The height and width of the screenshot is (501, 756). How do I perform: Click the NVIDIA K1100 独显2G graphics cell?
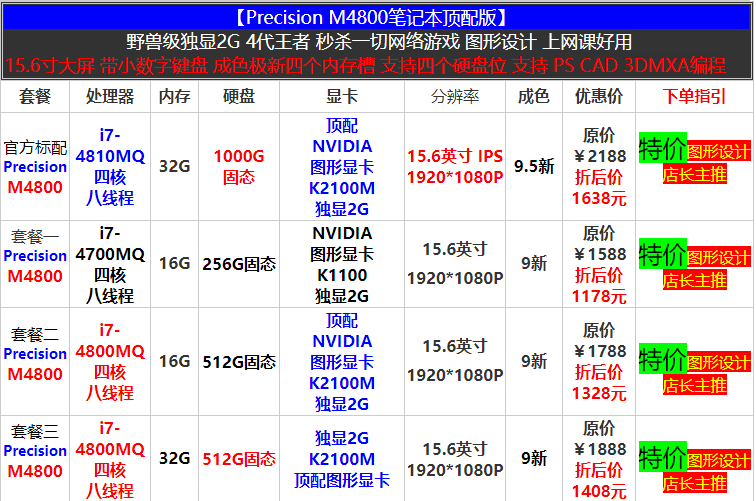click(342, 264)
